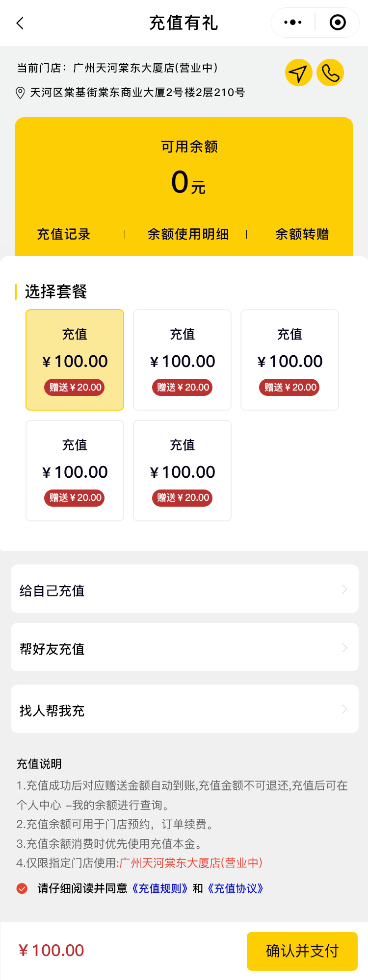Image resolution: width=368 pixels, height=980 pixels.
Task: Open the mini program more-options dots
Action: click(293, 23)
